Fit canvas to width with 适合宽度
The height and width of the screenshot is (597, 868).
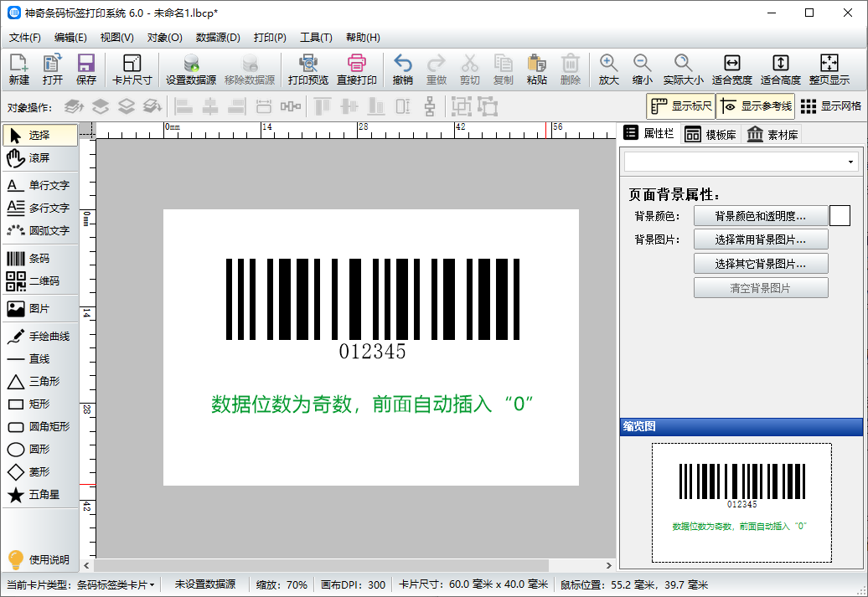coord(731,69)
